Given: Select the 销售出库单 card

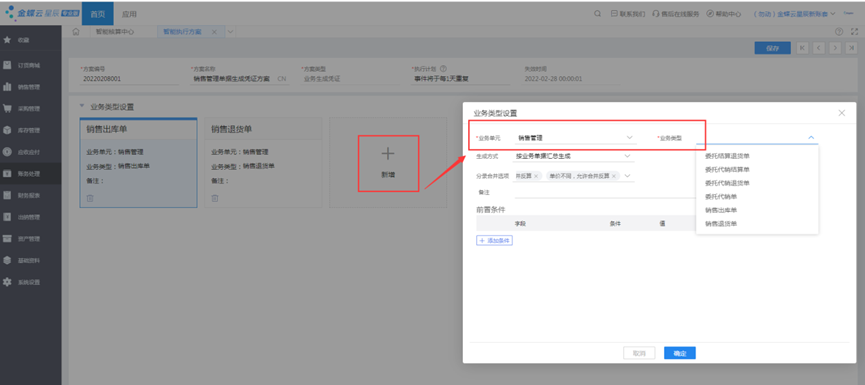Looking at the screenshot, I should coord(138,162).
